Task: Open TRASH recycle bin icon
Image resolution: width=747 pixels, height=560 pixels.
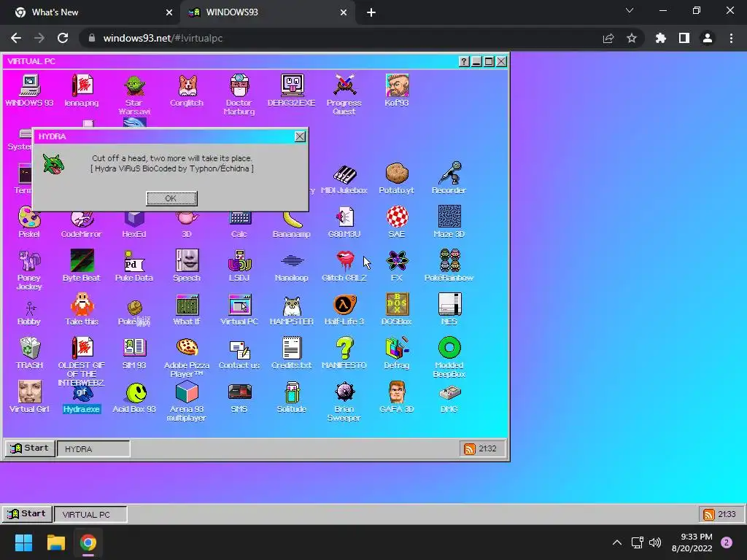Action: (29, 348)
